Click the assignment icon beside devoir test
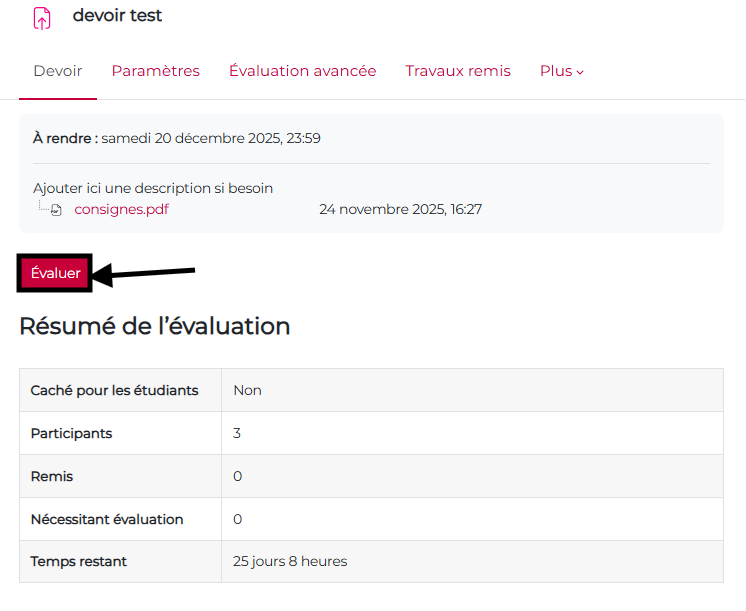 pyautogui.click(x=42, y=17)
